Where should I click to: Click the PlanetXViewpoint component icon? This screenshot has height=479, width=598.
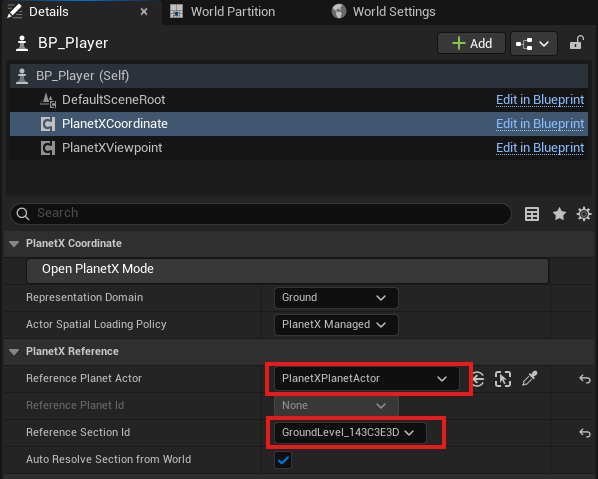point(48,148)
